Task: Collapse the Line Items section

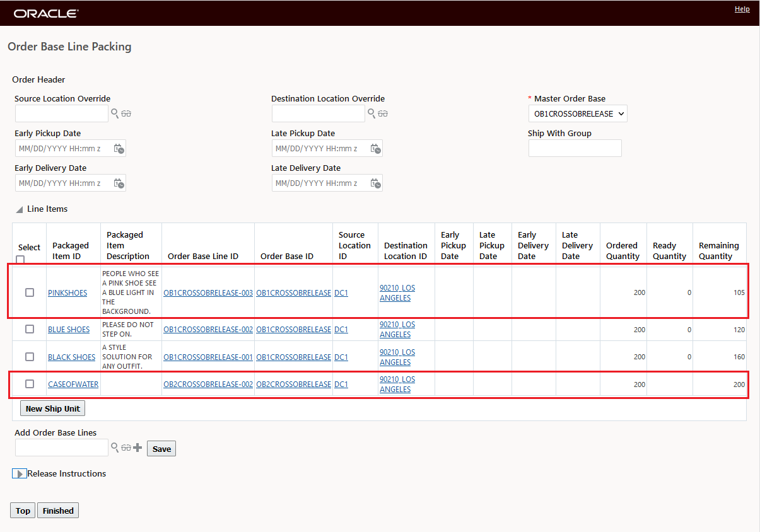Action: [x=20, y=209]
